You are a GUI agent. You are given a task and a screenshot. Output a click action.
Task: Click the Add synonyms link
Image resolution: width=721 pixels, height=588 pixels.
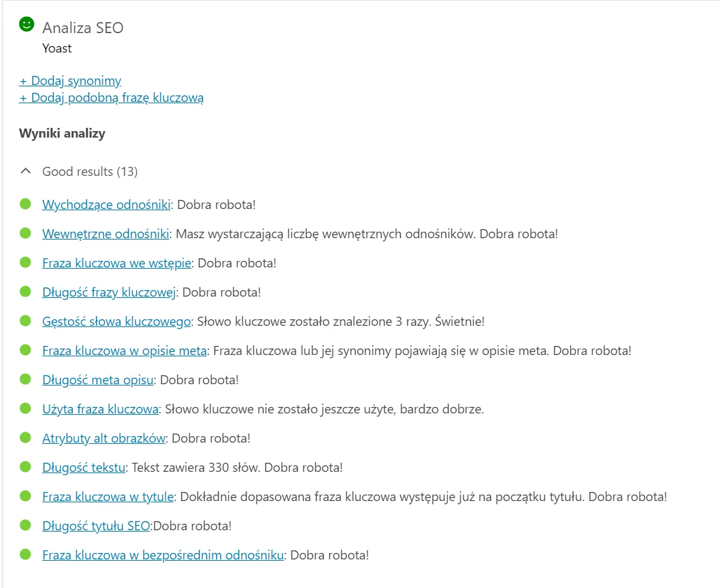(x=70, y=81)
